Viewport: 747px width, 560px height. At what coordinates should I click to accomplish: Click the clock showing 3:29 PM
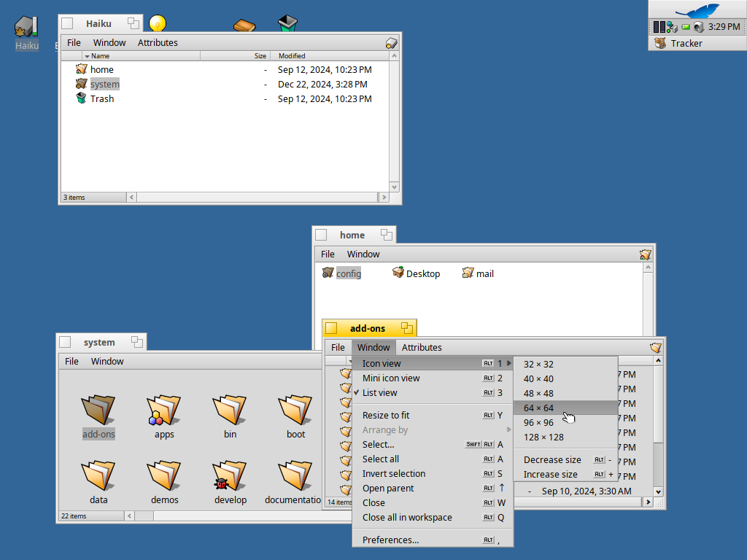[724, 27]
